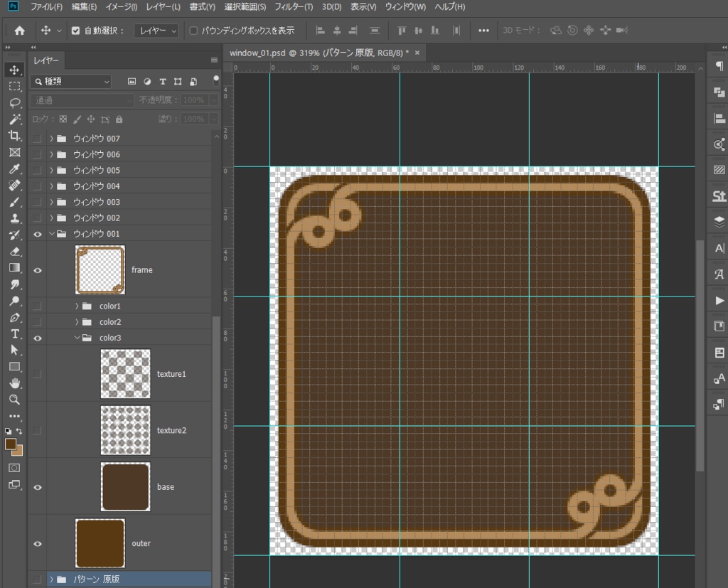728x588 pixels.
Task: Enable バウンディングボックスを表示 checkbox
Action: (x=193, y=31)
